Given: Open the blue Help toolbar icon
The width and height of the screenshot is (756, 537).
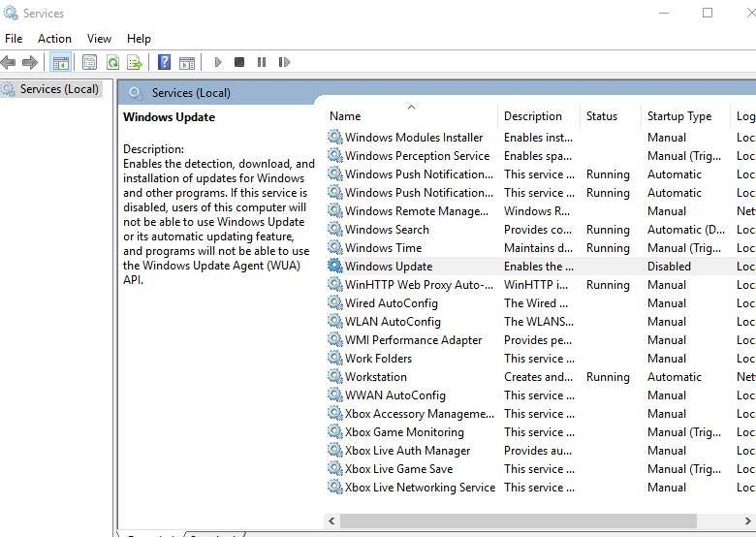Looking at the screenshot, I should [164, 62].
